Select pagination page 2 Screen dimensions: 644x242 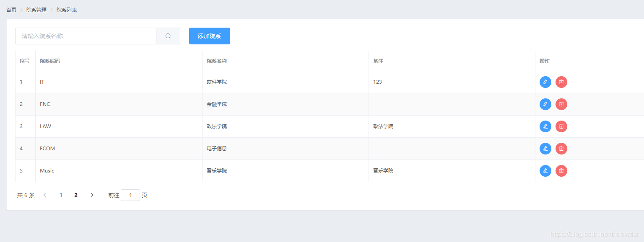tap(76, 195)
